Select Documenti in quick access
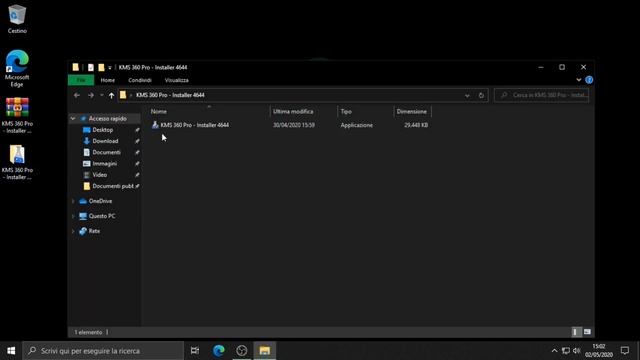This screenshot has width=640, height=360. (106, 152)
